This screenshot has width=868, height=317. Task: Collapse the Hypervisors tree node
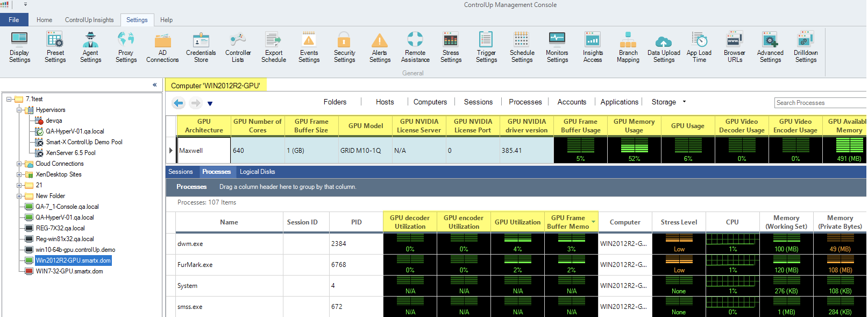point(19,110)
